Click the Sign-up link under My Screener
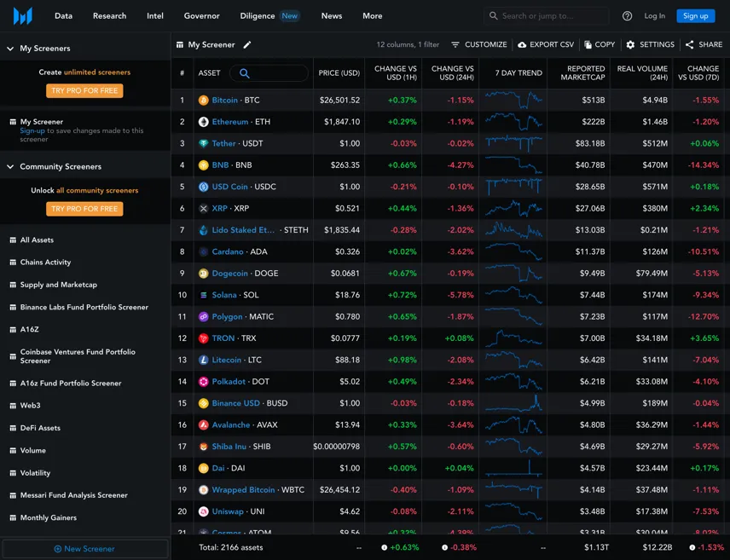Screen dimensions: 730x560 [x=32, y=130]
